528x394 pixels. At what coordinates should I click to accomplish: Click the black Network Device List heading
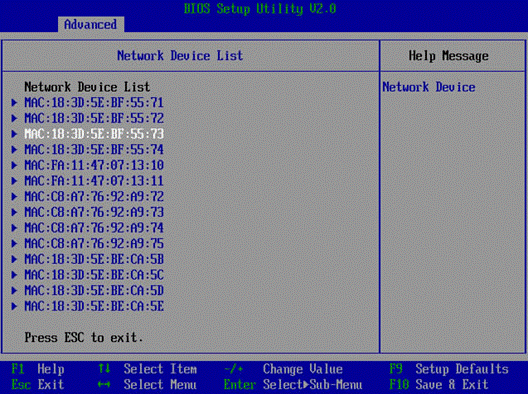(x=87, y=87)
